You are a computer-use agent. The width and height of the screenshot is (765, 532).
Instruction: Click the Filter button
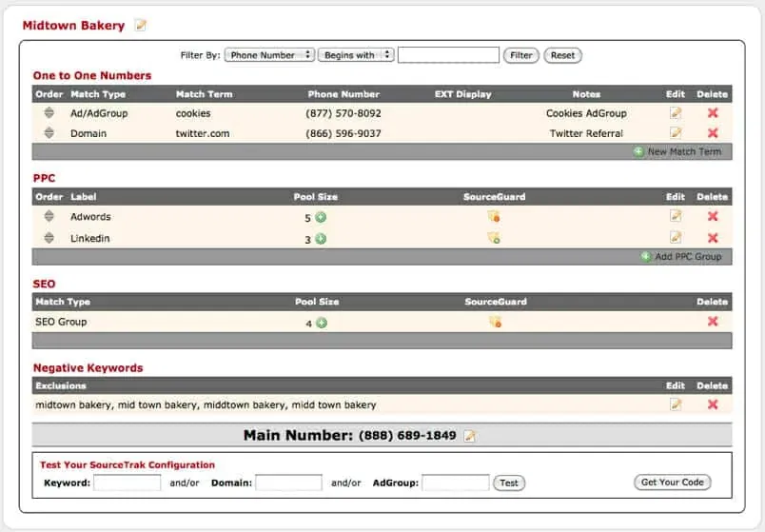click(x=520, y=55)
